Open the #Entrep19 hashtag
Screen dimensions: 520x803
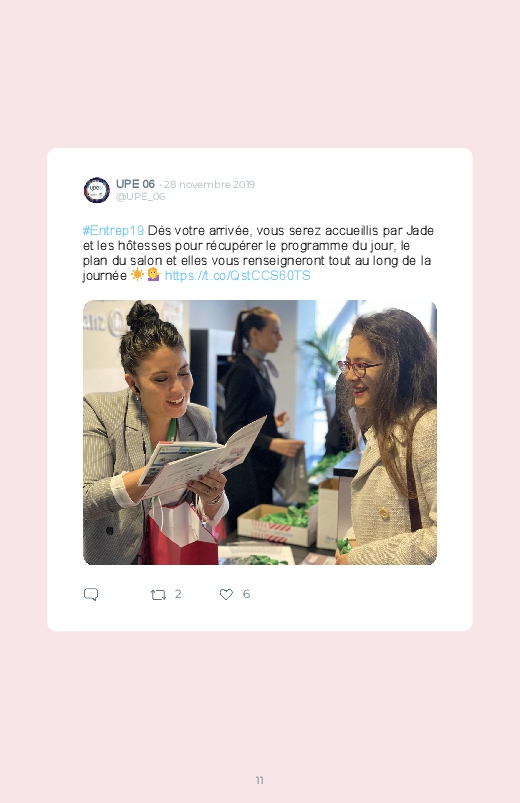pos(113,230)
